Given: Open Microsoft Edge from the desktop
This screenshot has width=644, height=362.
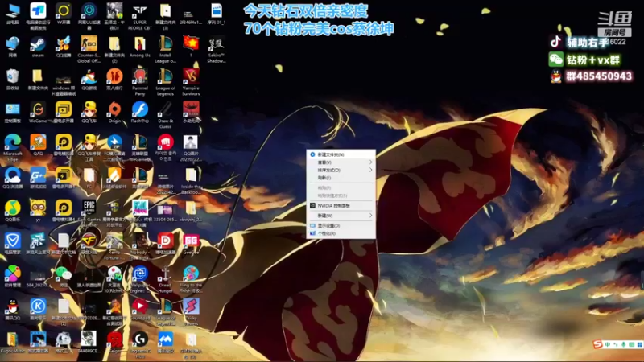Looking at the screenshot, I should [x=13, y=148].
